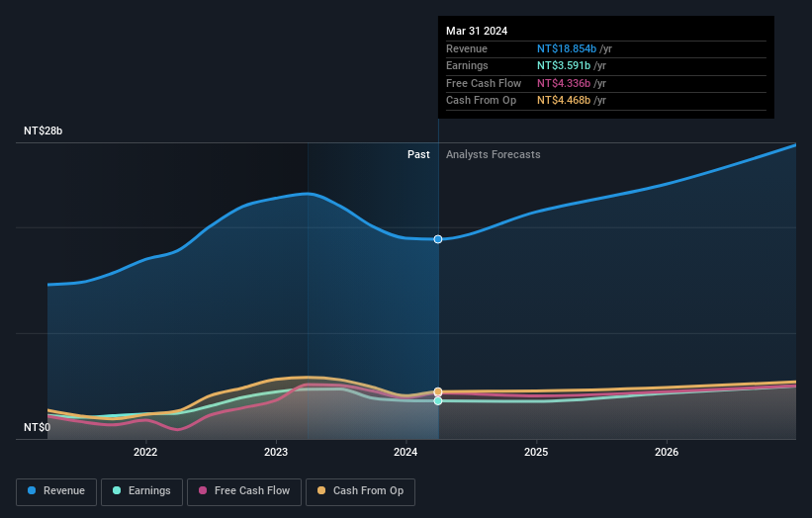Screen dimensions: 812x518
Task: Toggle the Revenue legend series
Action: [x=56, y=491]
